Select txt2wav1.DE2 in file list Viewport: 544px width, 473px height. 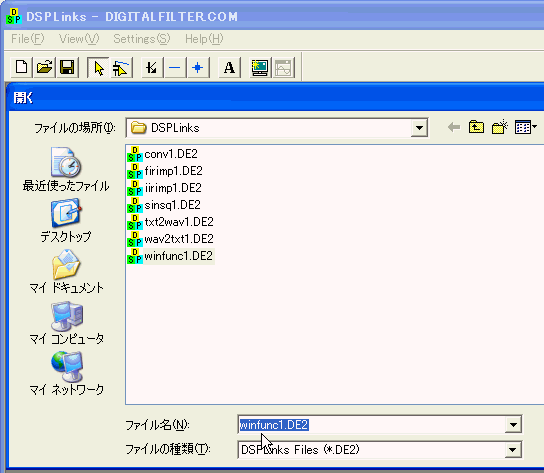coord(170,222)
